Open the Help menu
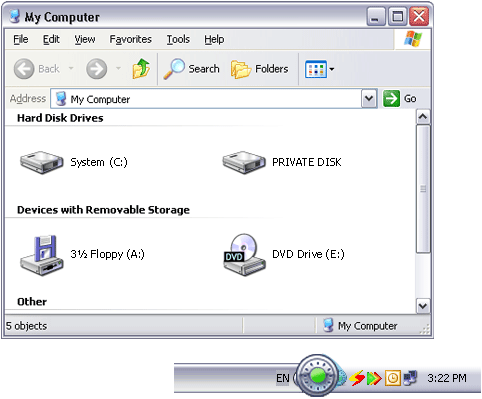Image resolution: width=482 pixels, height=399 pixels. (x=214, y=39)
